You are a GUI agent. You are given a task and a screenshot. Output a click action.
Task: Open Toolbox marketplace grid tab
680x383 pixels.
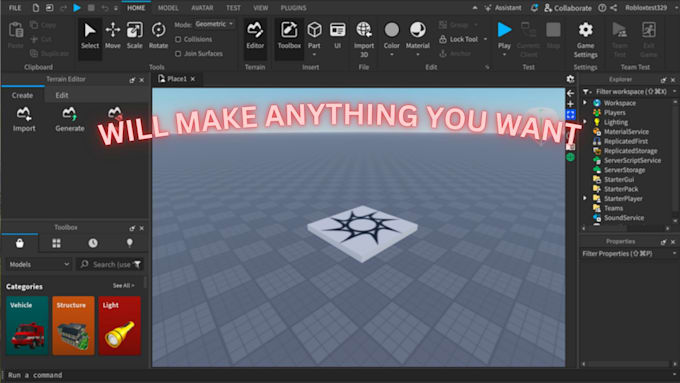[x=56, y=243]
